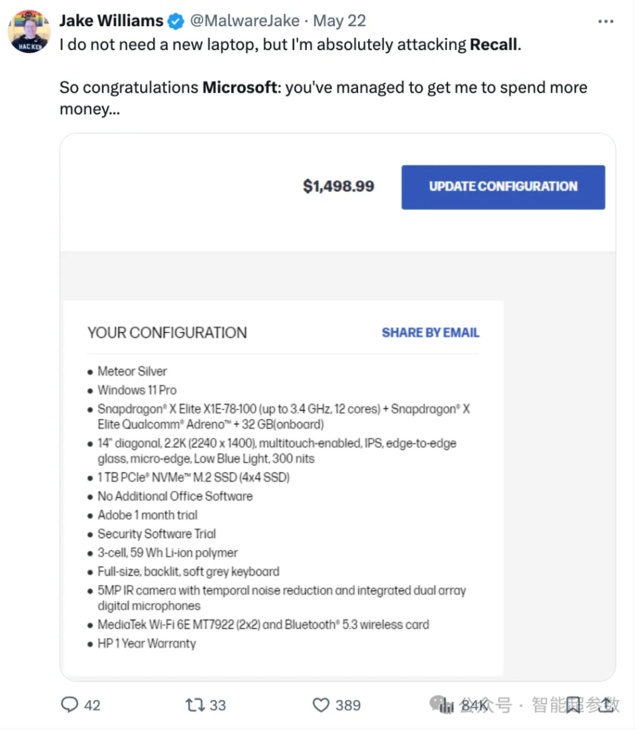
Task: Click the reply speech bubble icon
Action: tap(69, 705)
